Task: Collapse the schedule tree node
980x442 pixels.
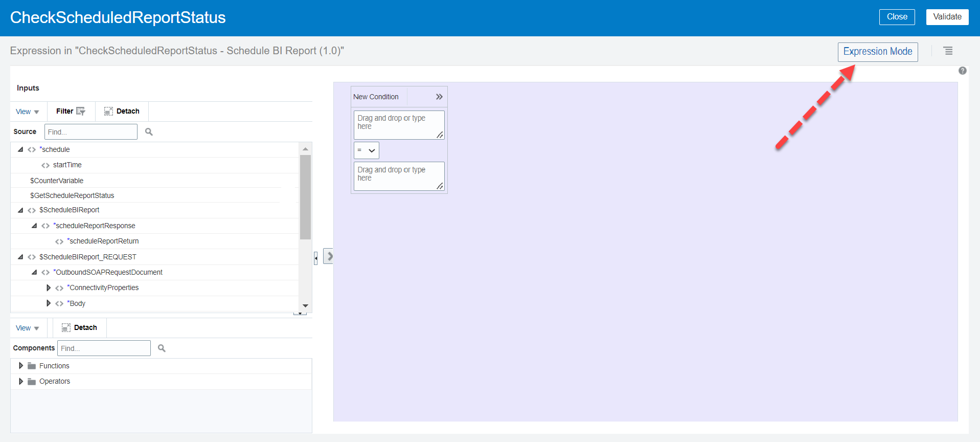Action: (20, 149)
